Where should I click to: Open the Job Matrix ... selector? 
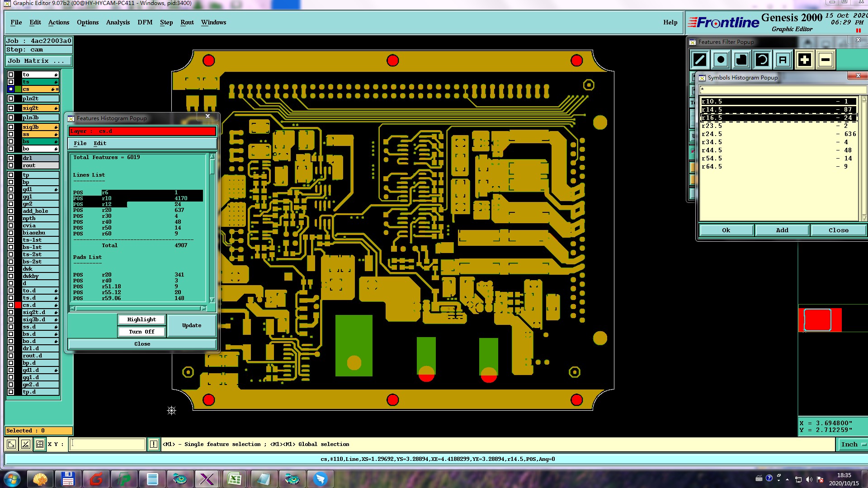pyautogui.click(x=39, y=61)
